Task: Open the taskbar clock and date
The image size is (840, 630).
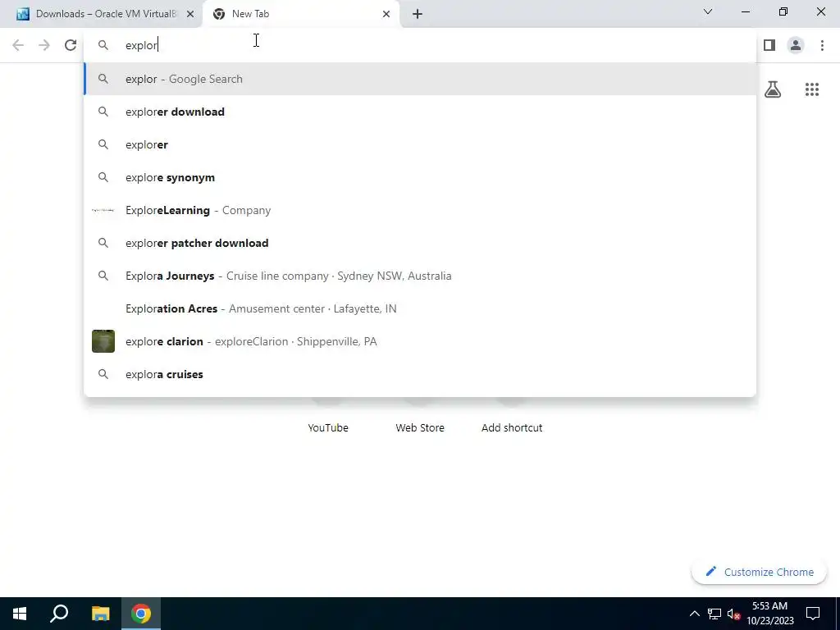Action: [769, 614]
